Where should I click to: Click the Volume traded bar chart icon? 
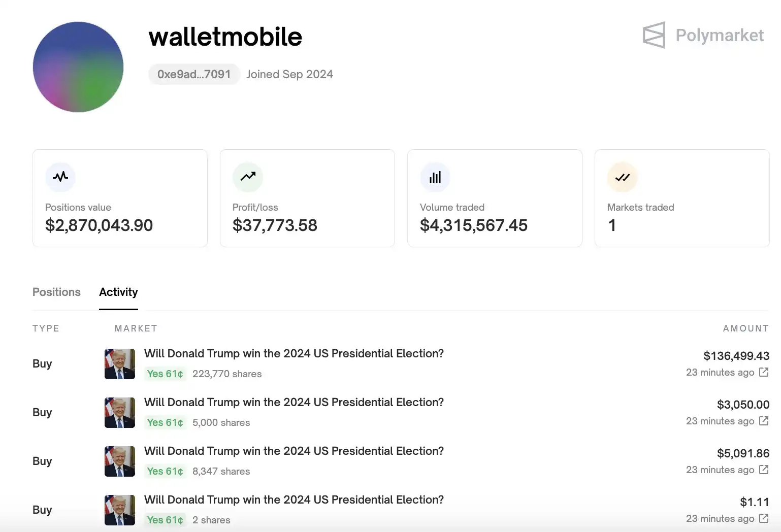435,177
